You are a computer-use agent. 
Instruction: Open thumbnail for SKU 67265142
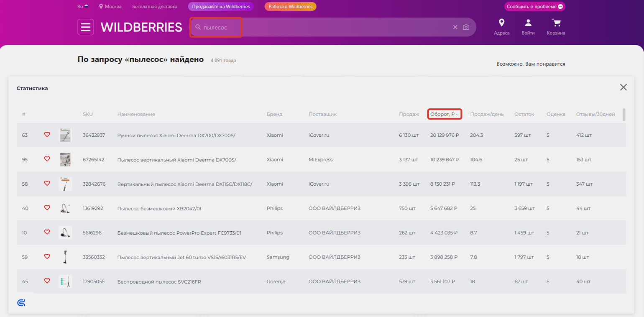pos(65,159)
